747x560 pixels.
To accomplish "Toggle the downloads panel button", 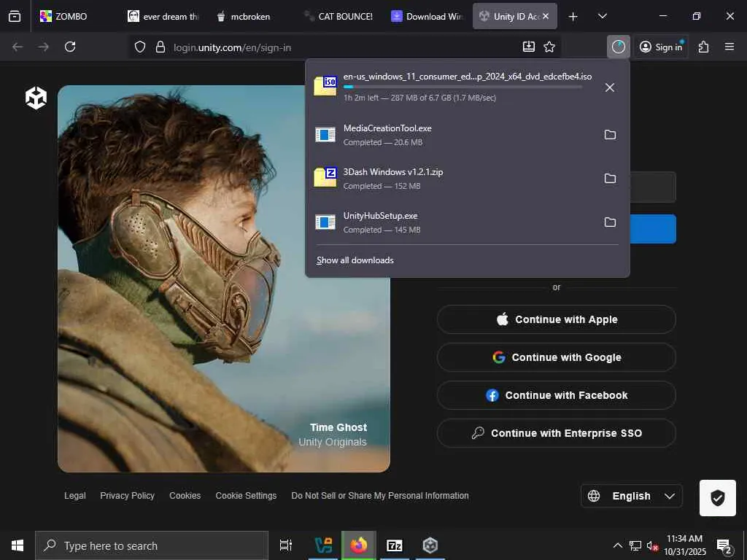I will pos(619,47).
